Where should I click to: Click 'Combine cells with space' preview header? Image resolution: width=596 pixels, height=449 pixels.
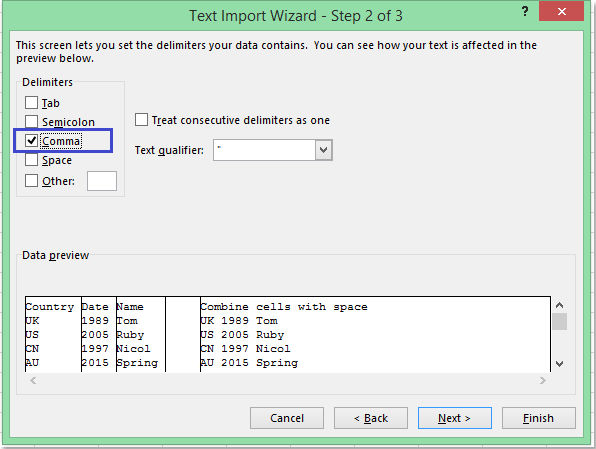[x=284, y=307]
